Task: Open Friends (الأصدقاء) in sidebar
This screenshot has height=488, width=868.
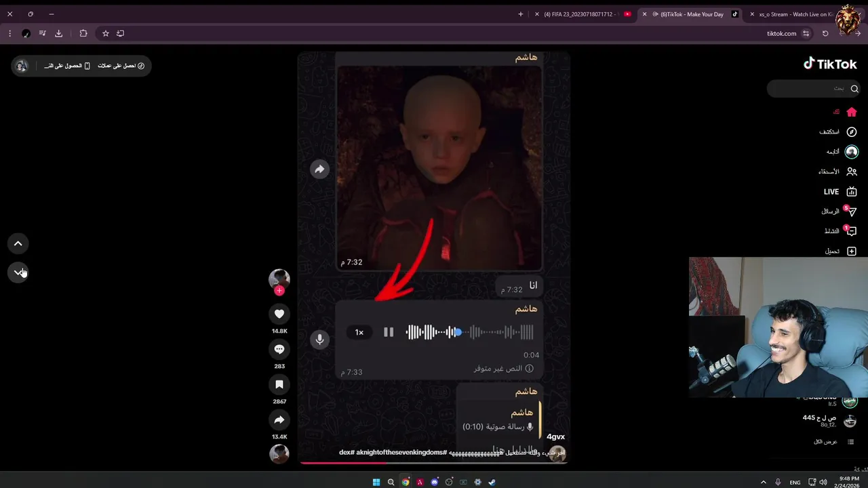Action: click(x=838, y=171)
